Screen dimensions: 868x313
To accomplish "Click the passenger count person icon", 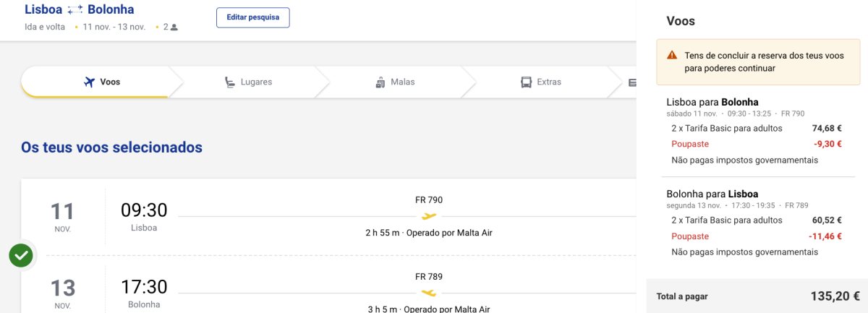I will [174, 27].
